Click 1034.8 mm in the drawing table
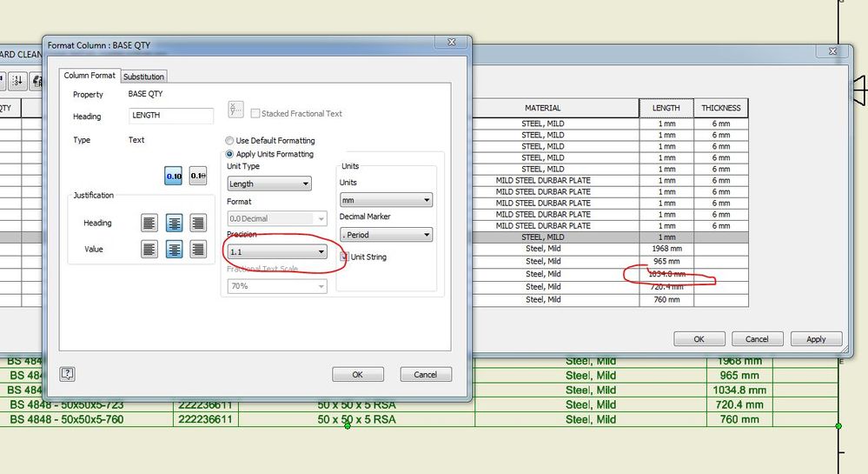This screenshot has height=474, width=868. (739, 391)
